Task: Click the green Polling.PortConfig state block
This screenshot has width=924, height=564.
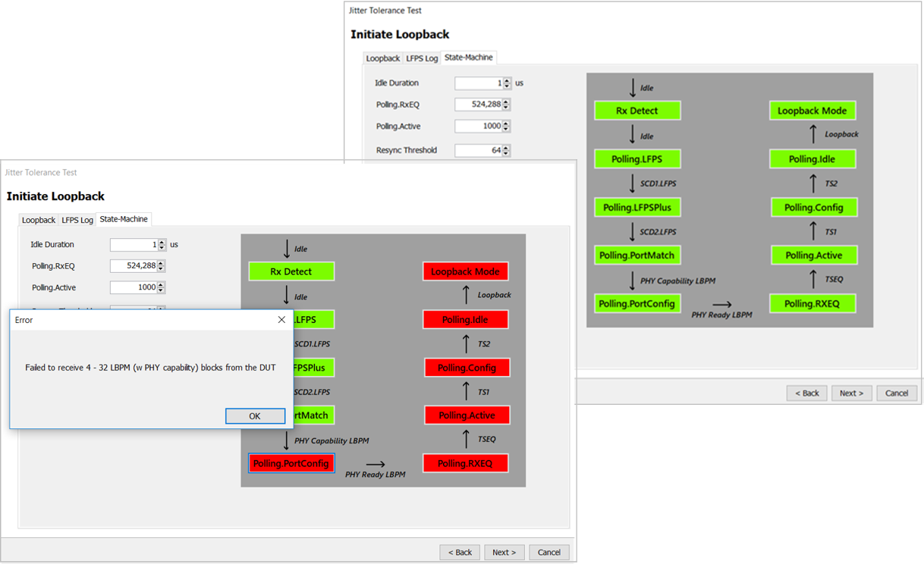Action: pos(636,304)
